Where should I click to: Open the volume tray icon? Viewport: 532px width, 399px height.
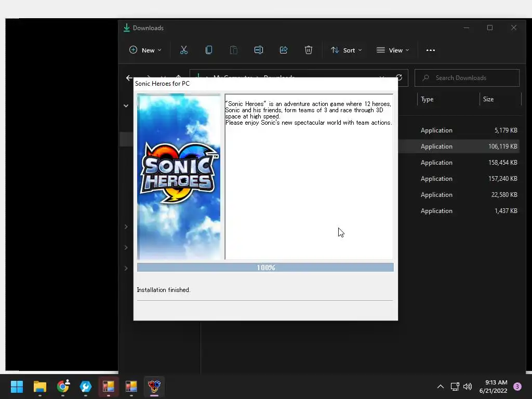tap(468, 387)
